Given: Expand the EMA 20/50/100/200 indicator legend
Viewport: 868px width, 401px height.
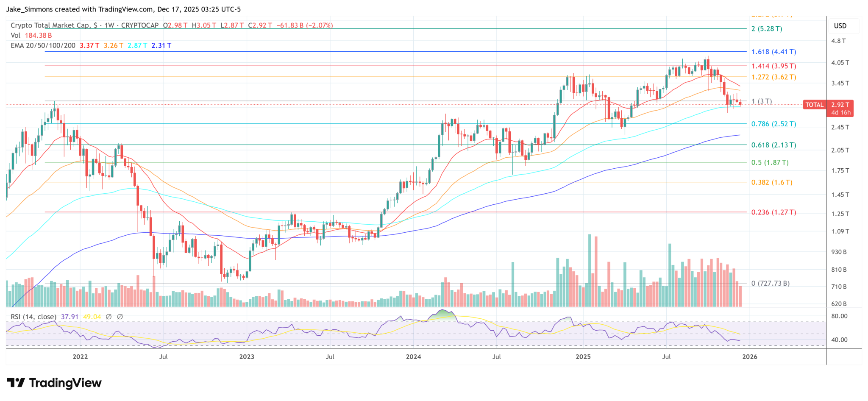Looking at the screenshot, I should click(43, 45).
